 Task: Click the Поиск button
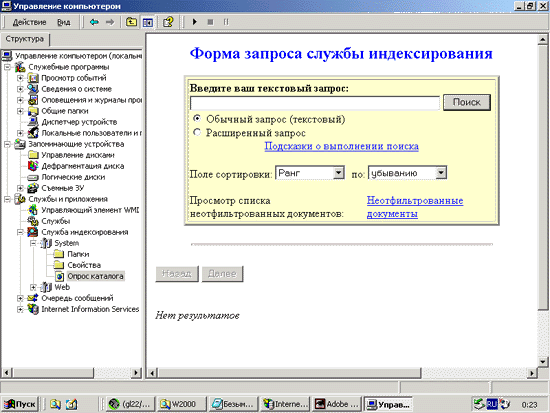click(x=467, y=102)
